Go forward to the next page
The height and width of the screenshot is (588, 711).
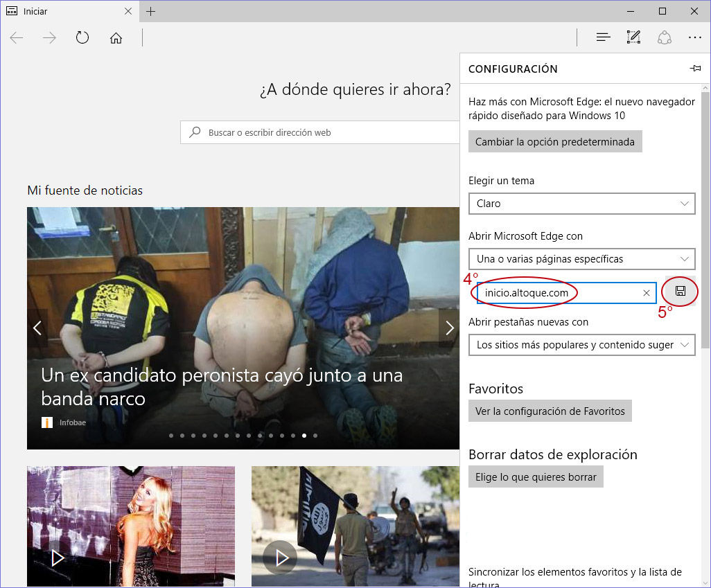coord(49,37)
